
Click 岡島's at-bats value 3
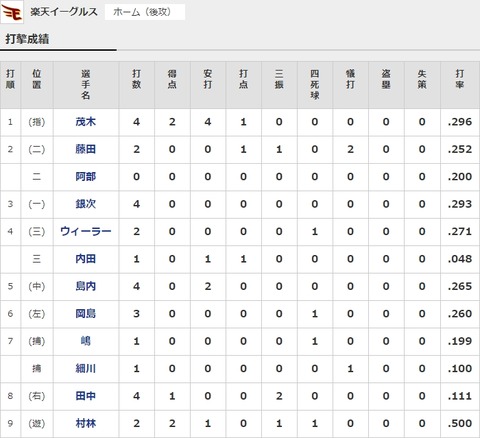(x=136, y=314)
